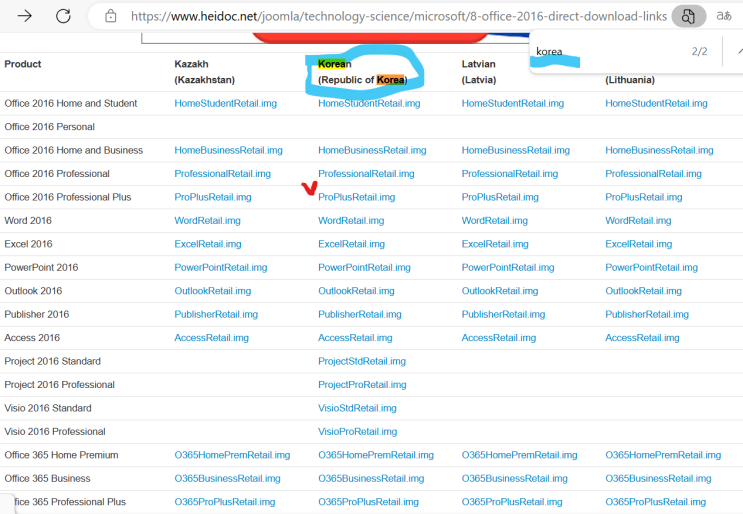Download Korean ProfessionalRetail.img
The width and height of the screenshot is (743, 514).
point(366,174)
